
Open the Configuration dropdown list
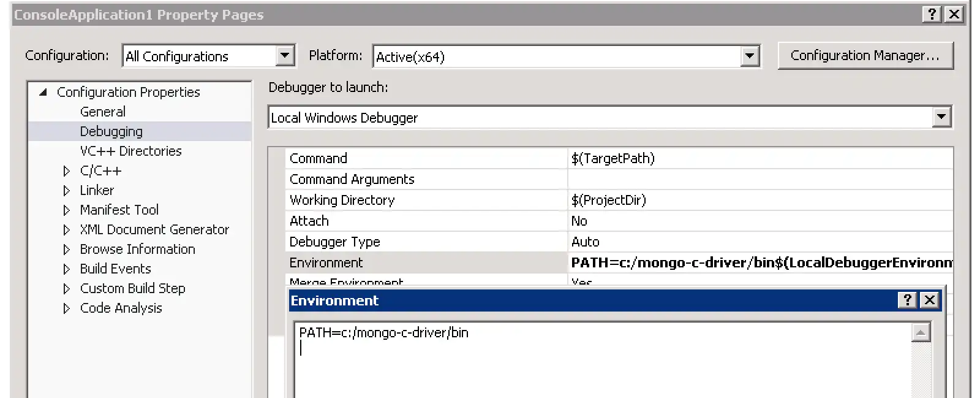tap(285, 56)
